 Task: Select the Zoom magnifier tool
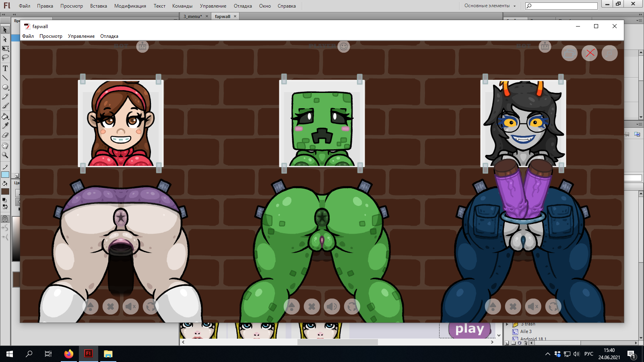(x=5, y=155)
